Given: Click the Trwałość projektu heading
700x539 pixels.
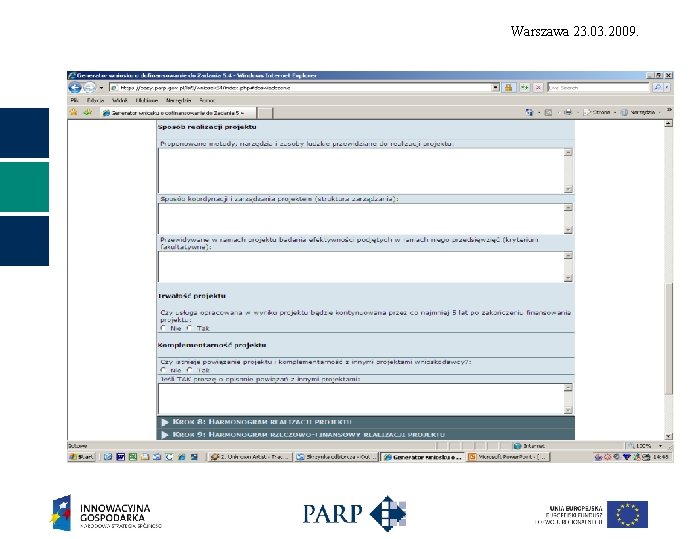Looking at the screenshot, I should point(192,296).
